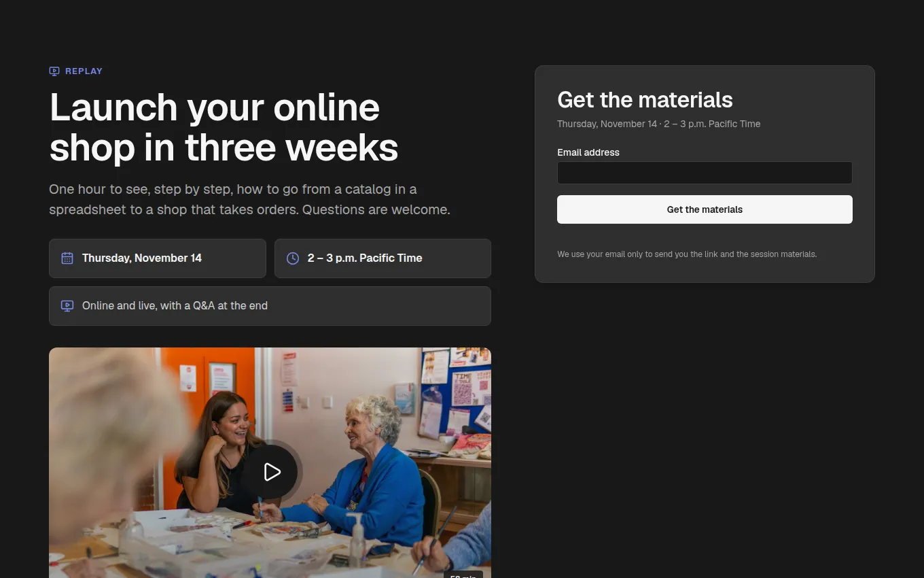Screen dimensions: 924x578
Task: Click the Launch your online shop headline
Action: point(224,127)
